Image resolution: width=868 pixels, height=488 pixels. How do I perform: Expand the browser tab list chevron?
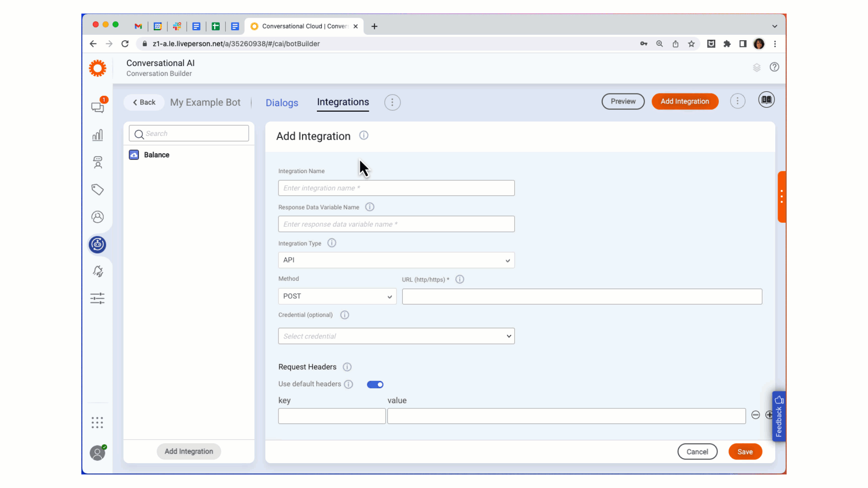click(x=774, y=26)
